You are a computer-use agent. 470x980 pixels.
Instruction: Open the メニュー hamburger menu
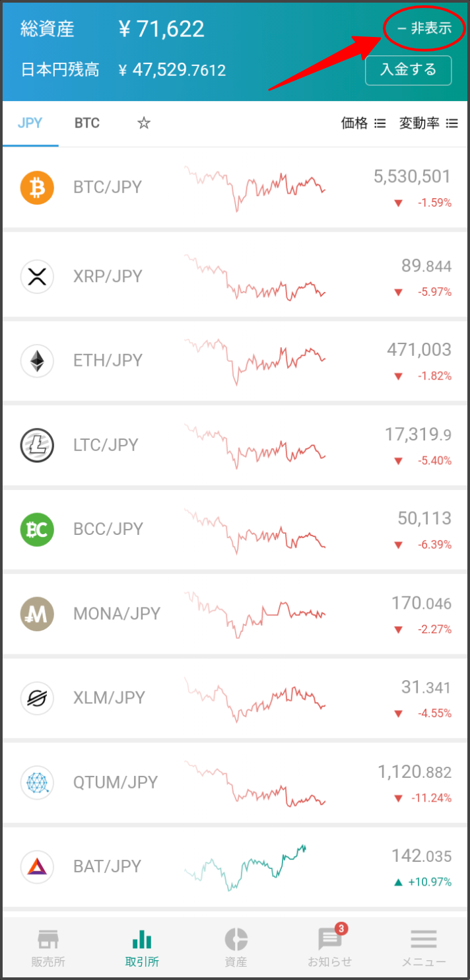pos(424,947)
